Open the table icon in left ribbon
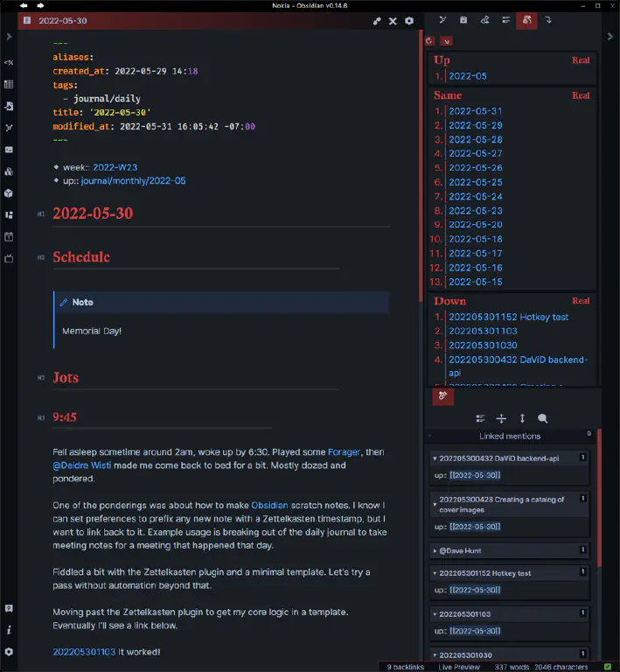620x672 pixels. pos(9,84)
